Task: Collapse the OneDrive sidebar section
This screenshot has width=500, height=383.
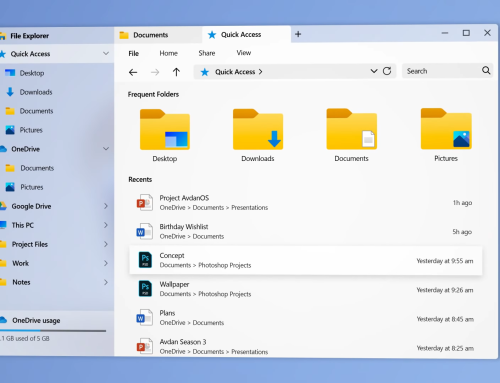Action: click(x=106, y=149)
